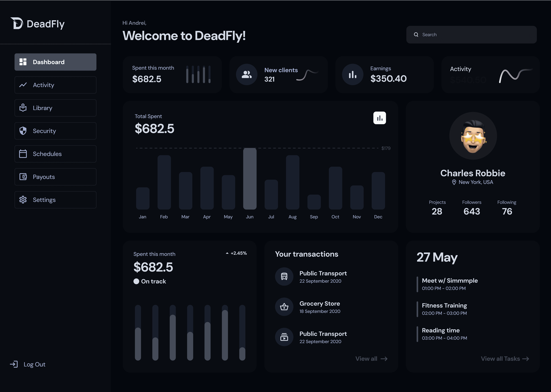Click the Settings gear icon
This screenshot has height=392, width=551.
(x=23, y=200)
